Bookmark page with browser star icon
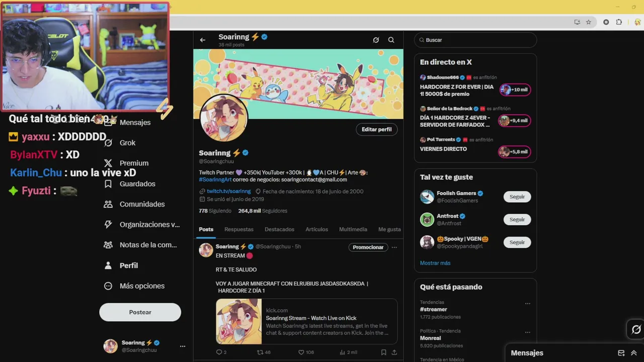Viewport: 644px width, 362px height. tap(588, 22)
